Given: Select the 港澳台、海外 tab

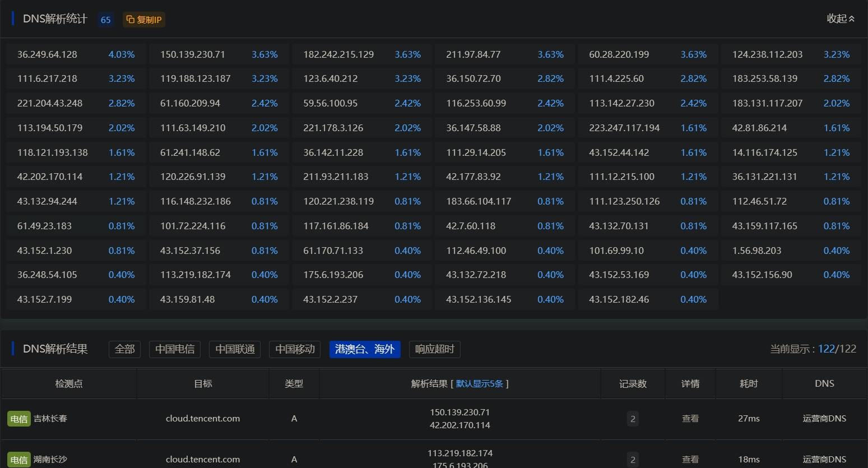Looking at the screenshot, I should (365, 349).
